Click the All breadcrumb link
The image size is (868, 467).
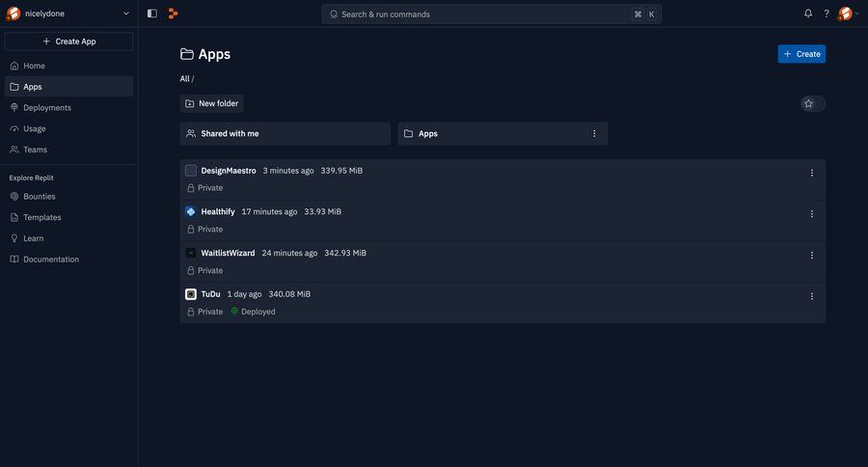pos(184,79)
